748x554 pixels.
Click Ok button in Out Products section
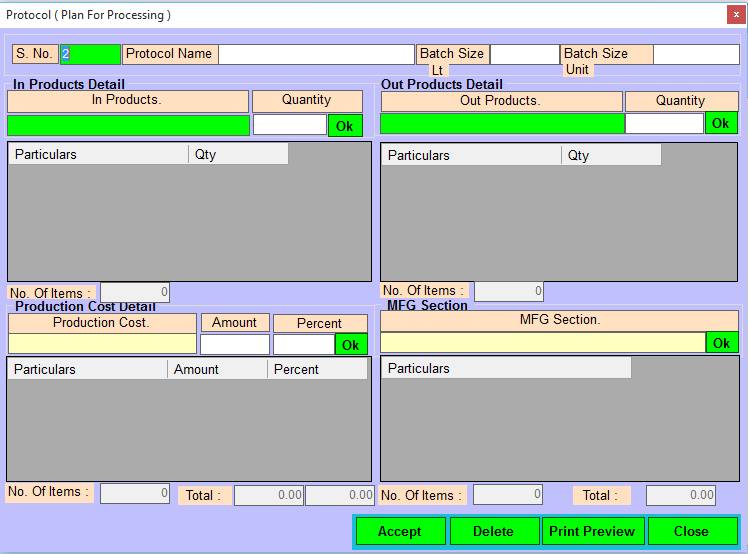[721, 123]
